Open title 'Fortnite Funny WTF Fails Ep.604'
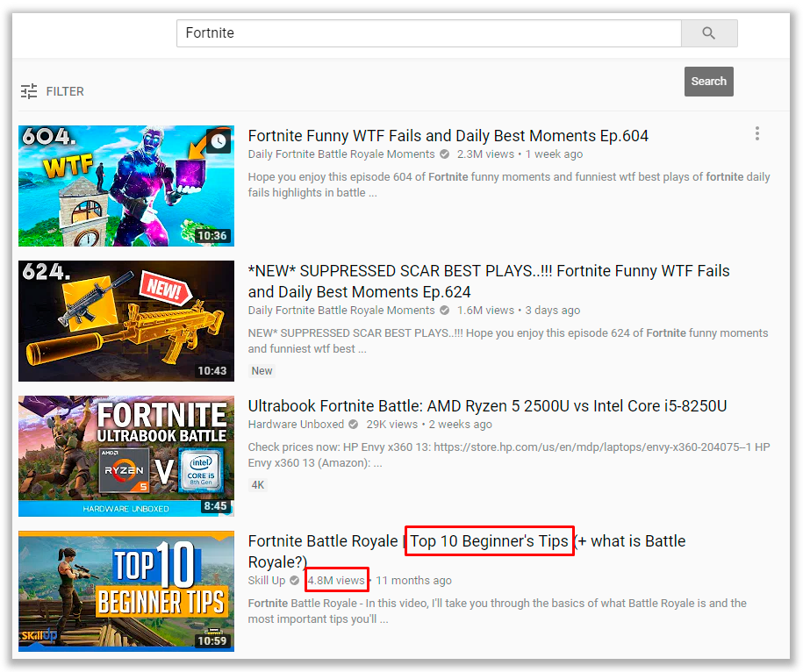Screen dimensions: 803x672 tap(448, 136)
